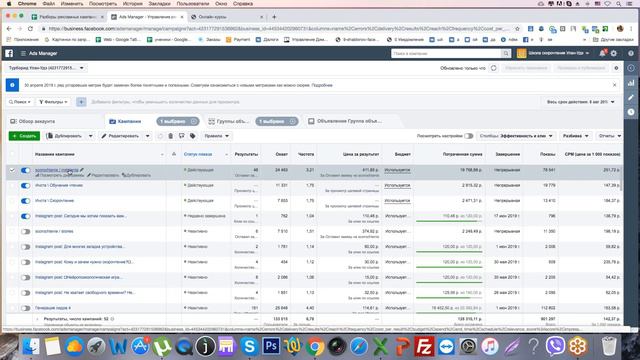The image size is (640, 360).
Task: Open the 'Правила' dropdown
Action: point(216,136)
